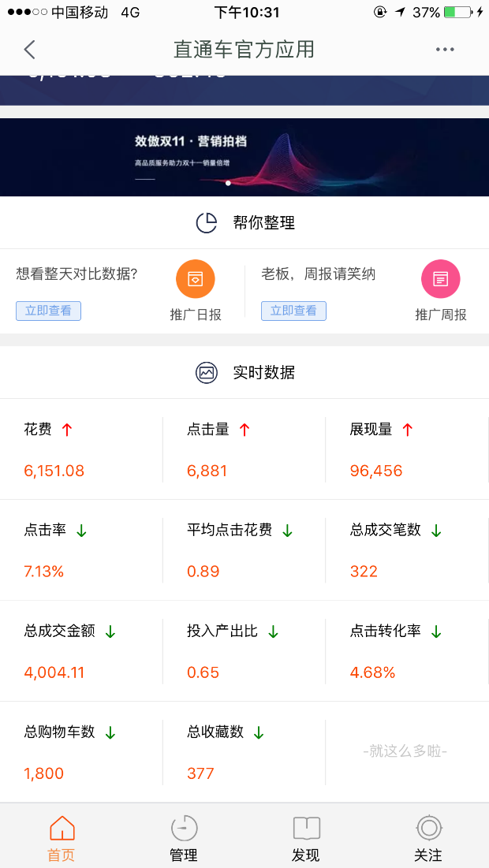Select the 总成交笔数 value 322
Viewport: 489px width, 868px height.
[x=364, y=572]
